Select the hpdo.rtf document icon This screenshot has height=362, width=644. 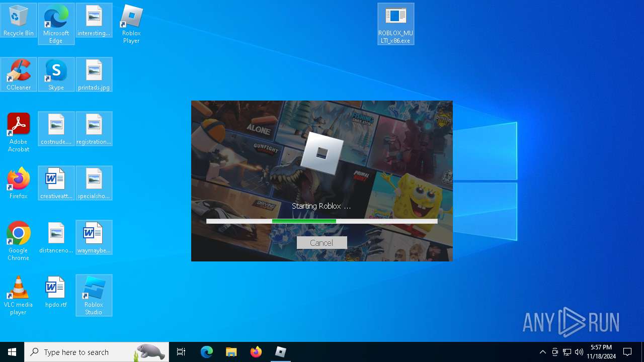coord(56,292)
